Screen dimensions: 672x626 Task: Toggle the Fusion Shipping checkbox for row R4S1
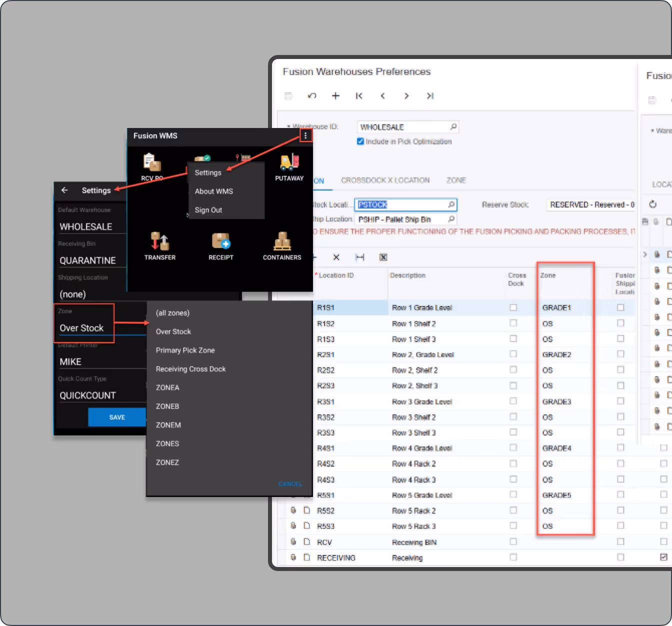(x=620, y=447)
